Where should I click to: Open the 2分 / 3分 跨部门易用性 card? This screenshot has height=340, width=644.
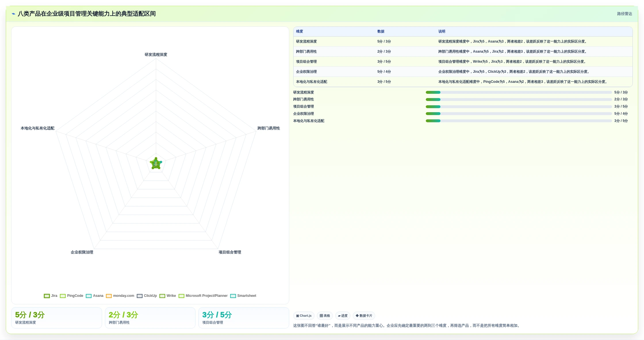point(150,318)
